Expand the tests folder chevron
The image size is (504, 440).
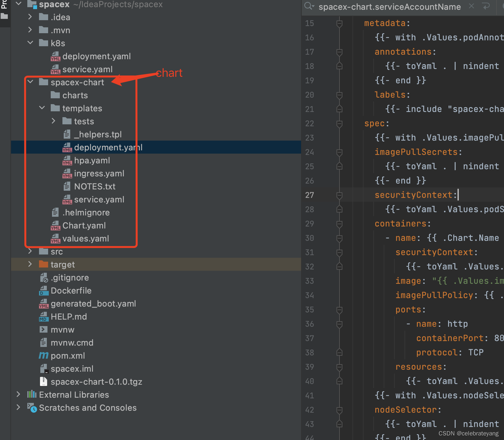[54, 121]
